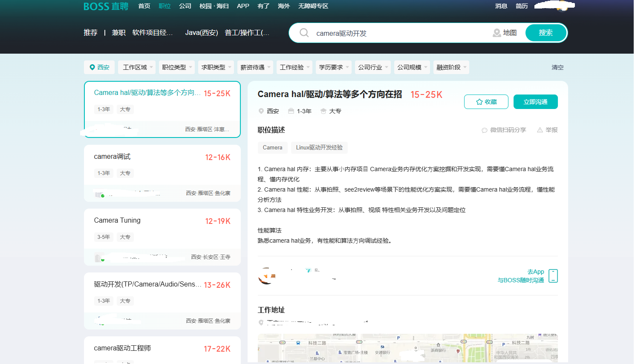Open the camera驱动工程师 job card

pos(162,350)
